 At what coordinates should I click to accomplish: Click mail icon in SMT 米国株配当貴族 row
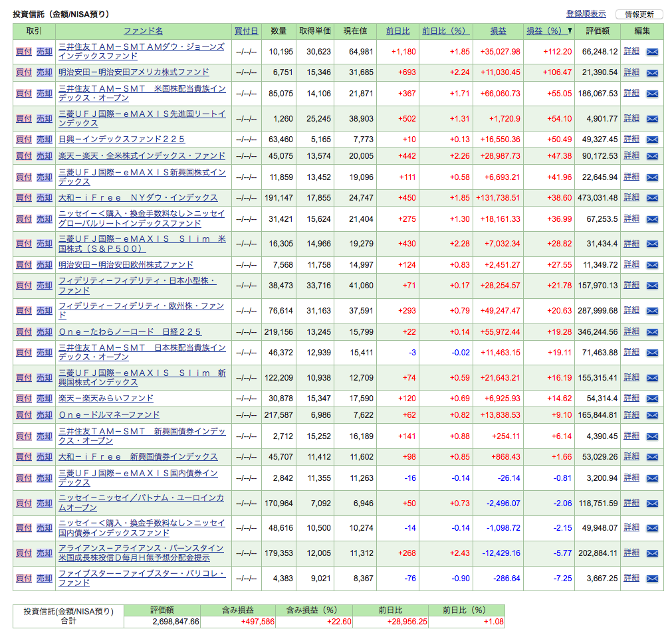tap(652, 94)
